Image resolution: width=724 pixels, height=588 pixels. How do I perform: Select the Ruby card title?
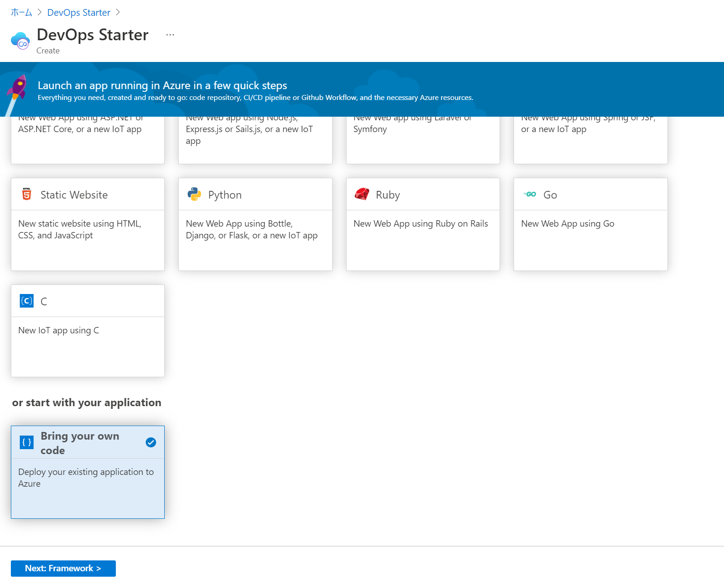[x=388, y=195]
